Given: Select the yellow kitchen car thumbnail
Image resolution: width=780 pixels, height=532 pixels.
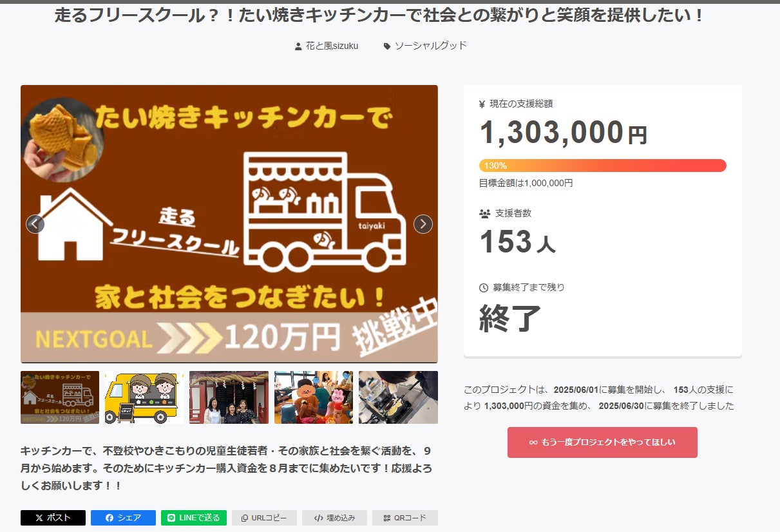Looking at the screenshot, I should 144,397.
